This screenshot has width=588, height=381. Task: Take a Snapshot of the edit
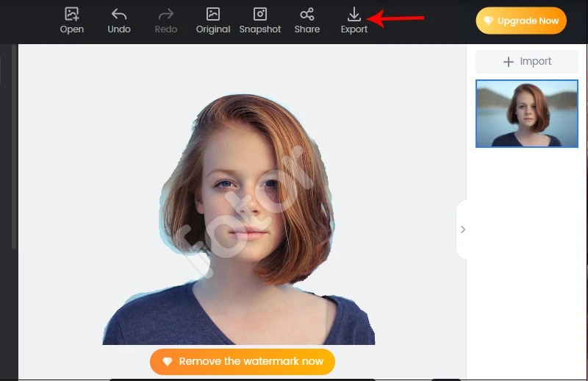[x=260, y=14]
